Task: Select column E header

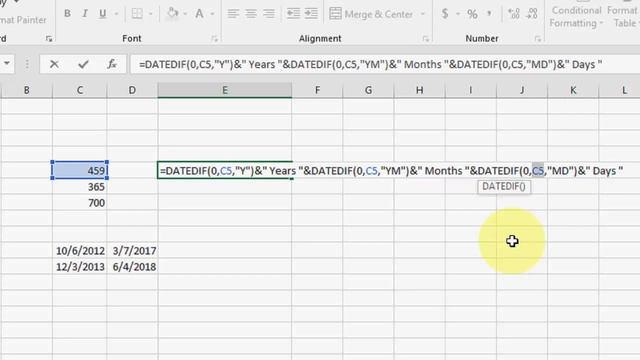Action: point(225,90)
